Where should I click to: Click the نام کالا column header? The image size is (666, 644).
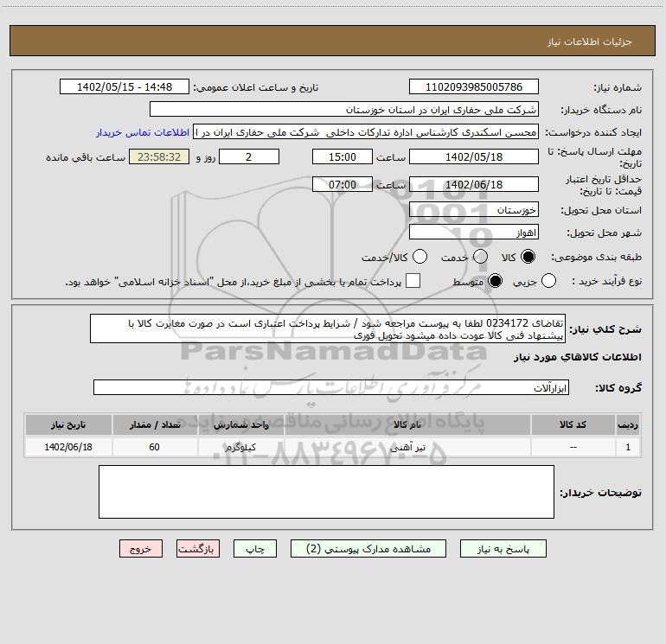coord(407,424)
